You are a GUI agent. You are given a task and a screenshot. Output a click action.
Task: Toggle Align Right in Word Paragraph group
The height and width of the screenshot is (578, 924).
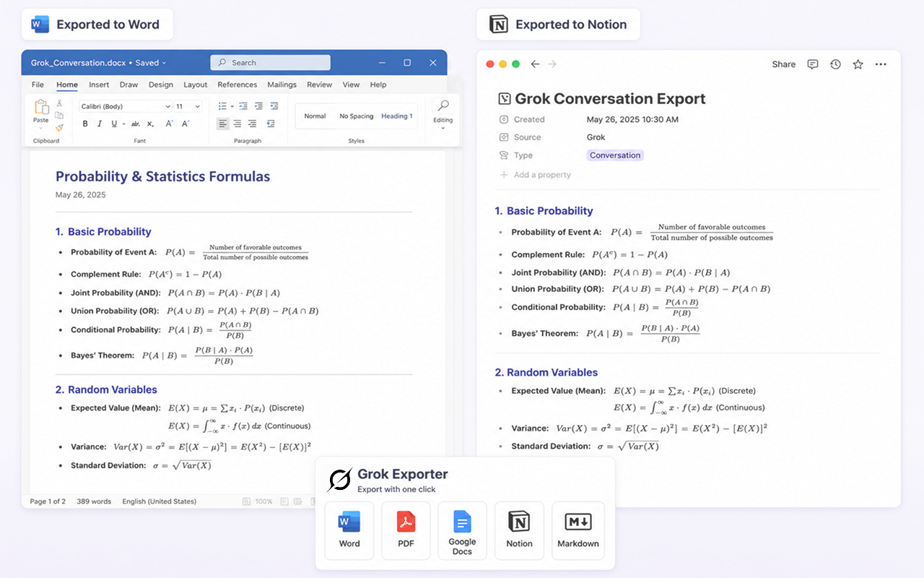[x=252, y=124]
